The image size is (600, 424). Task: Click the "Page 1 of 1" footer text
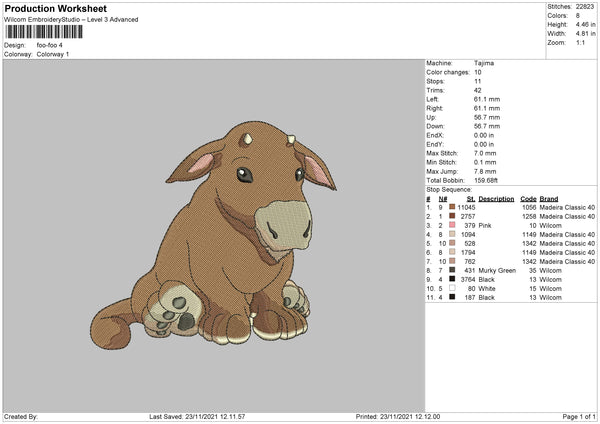(579, 416)
